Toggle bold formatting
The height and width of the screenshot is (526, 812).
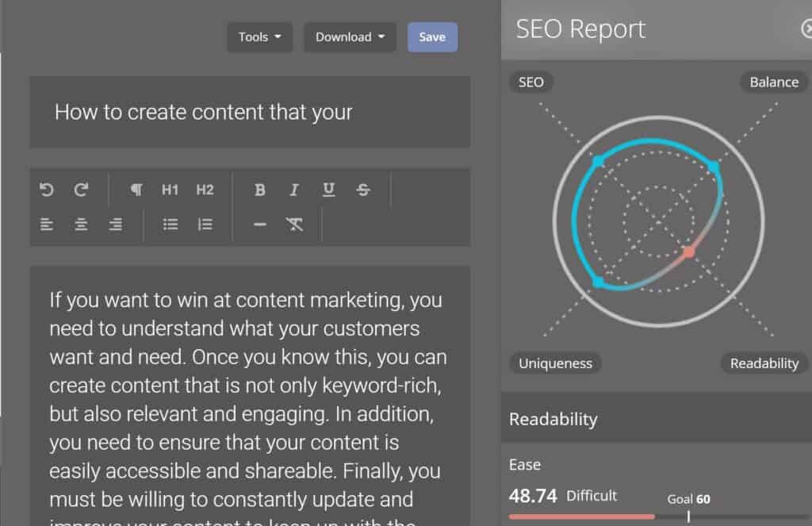tap(260, 190)
